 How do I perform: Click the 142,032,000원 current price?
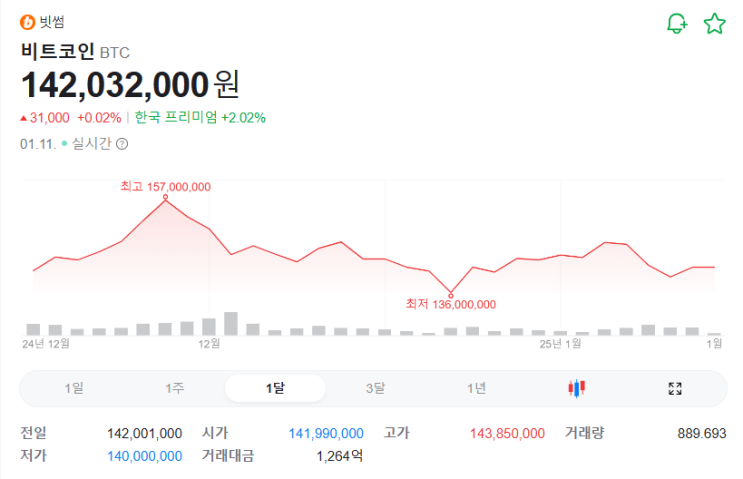click(130, 84)
